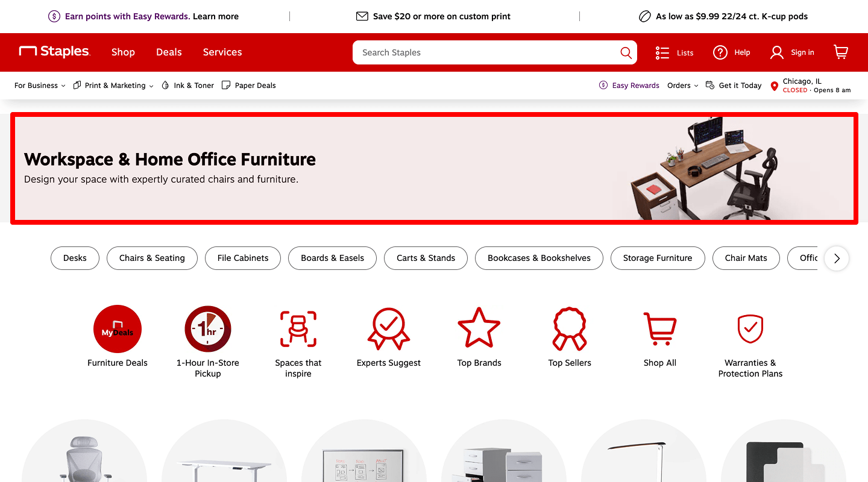This screenshot has height=482, width=868.
Task: Open the Top Brands star icon
Action: pos(479,328)
